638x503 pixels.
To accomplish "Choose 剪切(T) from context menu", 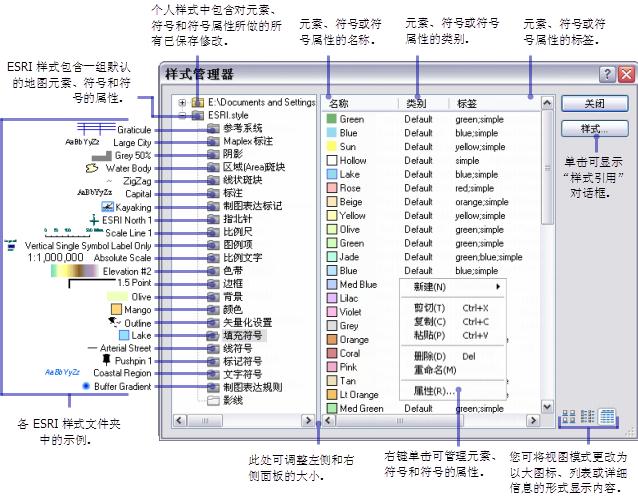I will click(452, 308).
